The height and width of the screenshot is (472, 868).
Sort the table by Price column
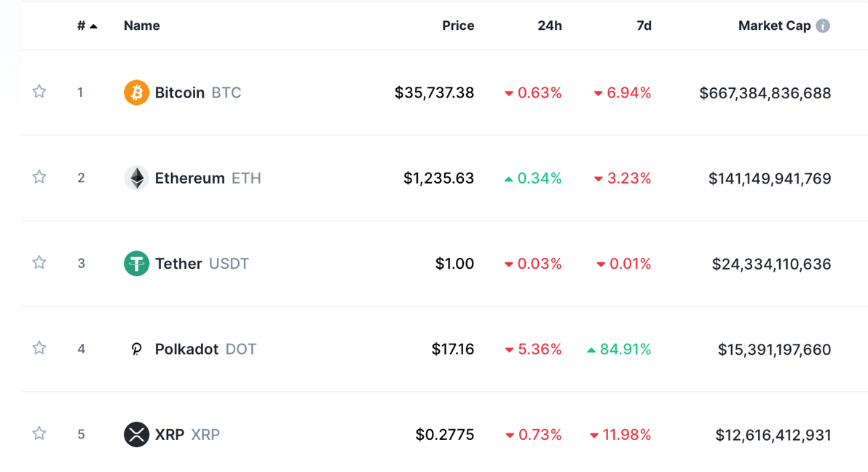coord(458,25)
